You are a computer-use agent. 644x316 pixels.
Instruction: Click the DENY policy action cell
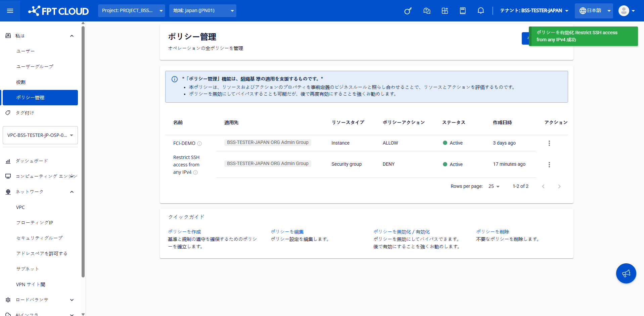(x=388, y=164)
